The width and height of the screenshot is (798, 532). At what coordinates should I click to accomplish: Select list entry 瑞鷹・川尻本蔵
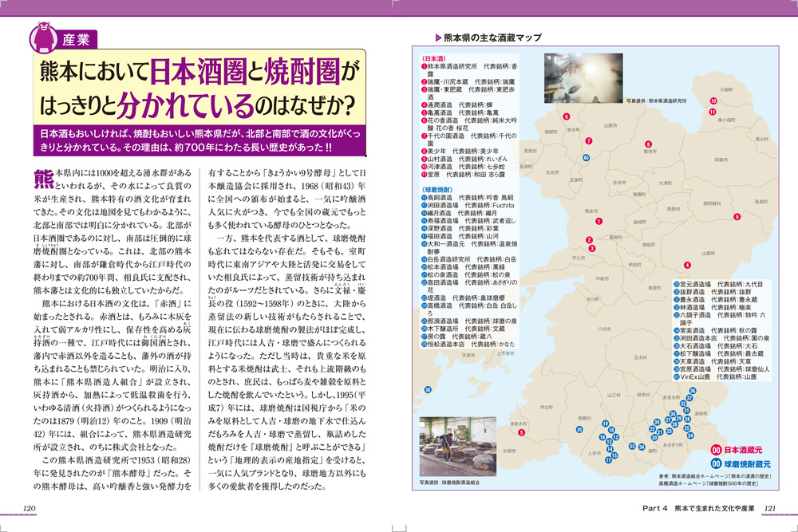[x=468, y=81]
